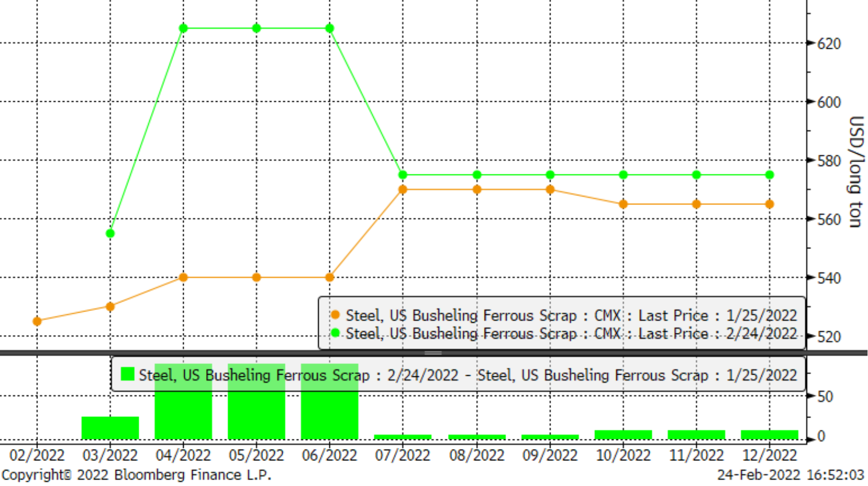Screen dimensions: 868x486
Task: Click the USD/long ton axis title
Action: pos(856,171)
